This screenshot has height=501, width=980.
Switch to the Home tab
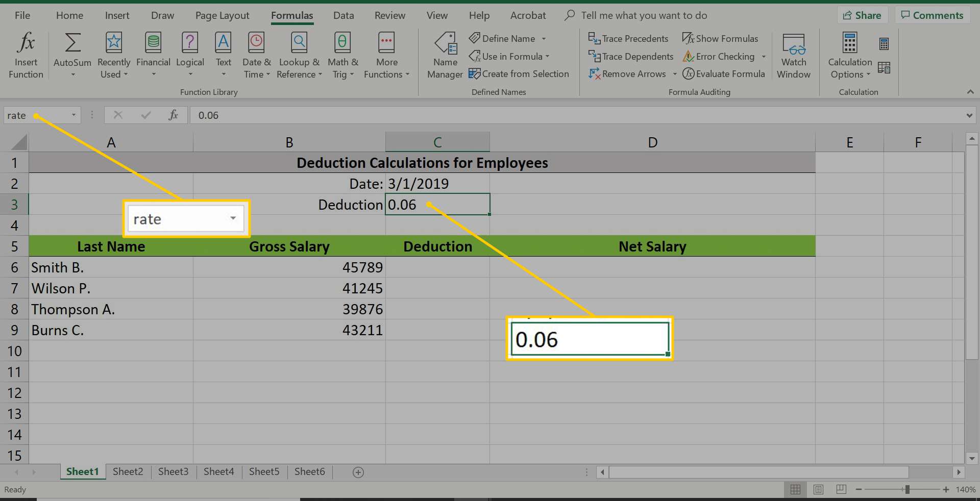pos(69,15)
